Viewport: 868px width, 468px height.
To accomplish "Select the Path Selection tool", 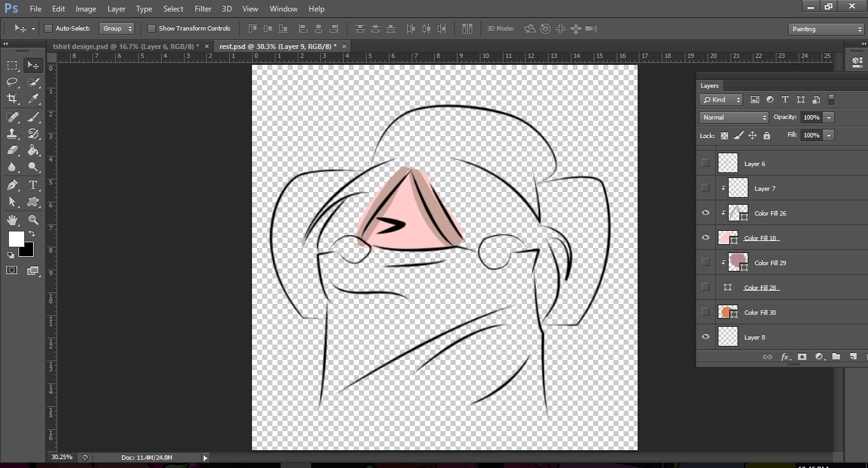I will [x=12, y=202].
